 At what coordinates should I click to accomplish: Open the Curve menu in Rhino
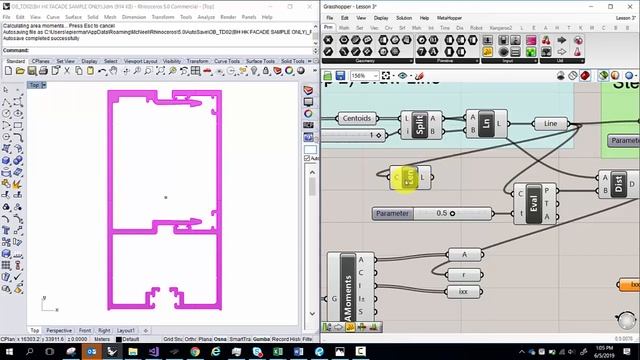click(53, 17)
